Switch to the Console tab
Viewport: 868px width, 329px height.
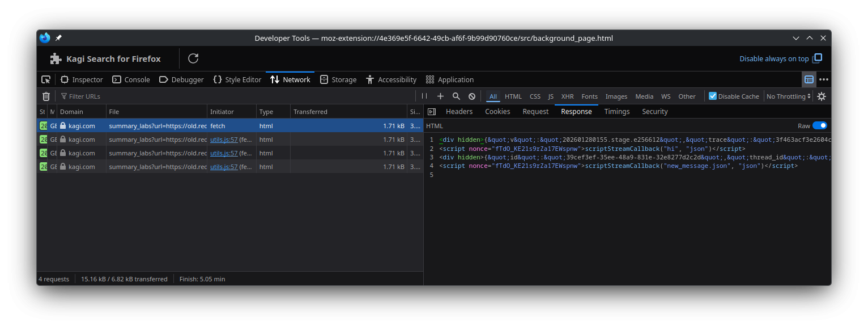point(131,80)
